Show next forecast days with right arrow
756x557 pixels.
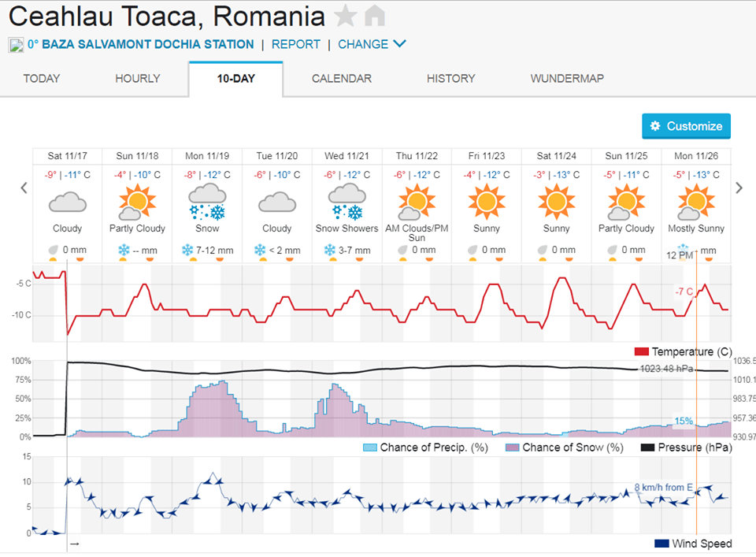tap(739, 188)
